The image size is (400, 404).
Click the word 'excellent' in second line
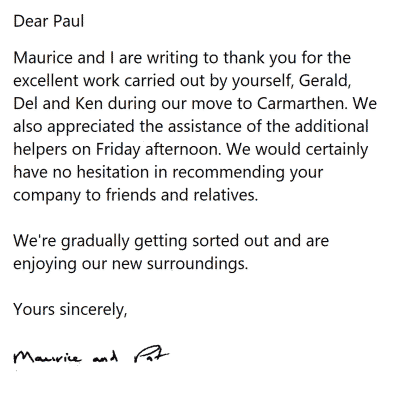coord(46,81)
